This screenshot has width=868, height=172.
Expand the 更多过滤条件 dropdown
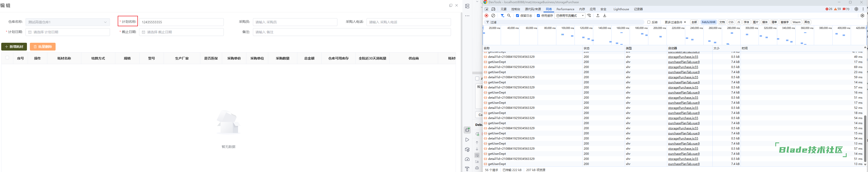point(675,22)
